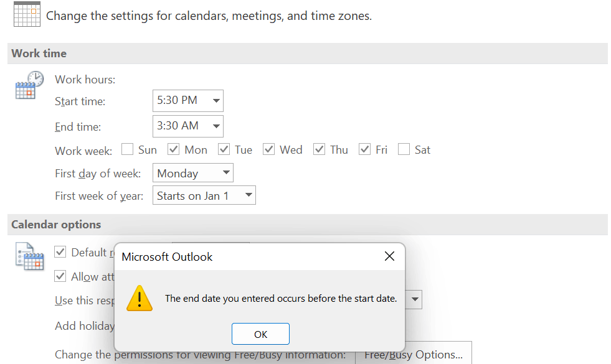Toggle the Fri work day checkbox

point(365,149)
